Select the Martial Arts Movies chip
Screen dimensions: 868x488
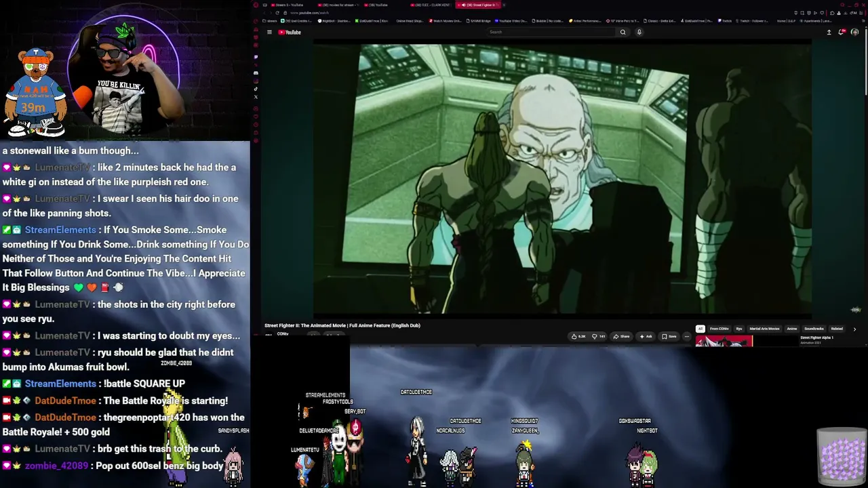[x=764, y=329]
